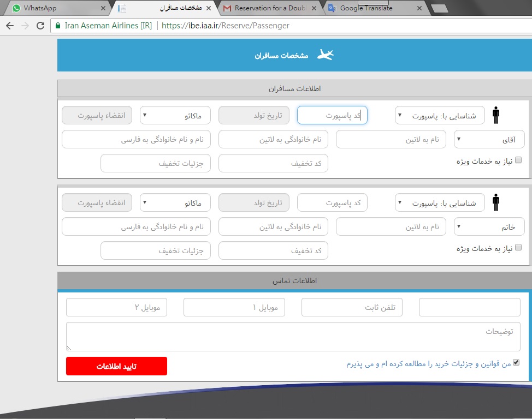
Task: Open a new browser tab
Action: 440,9
